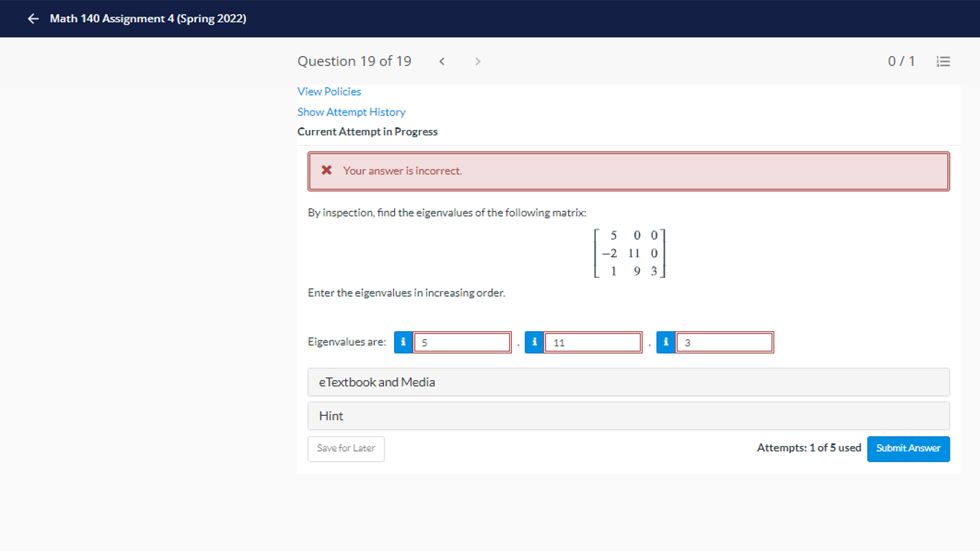Select the eigenvalue field containing 3
This screenshot has height=551, width=980.
pos(724,342)
